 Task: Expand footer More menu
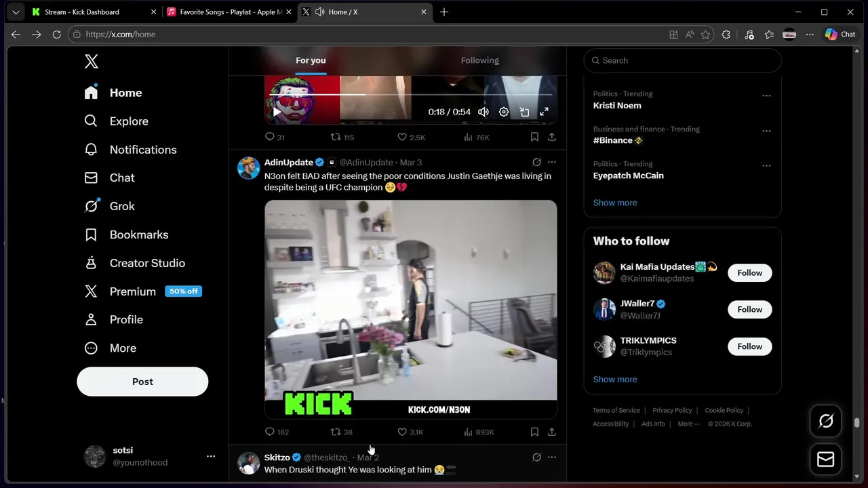pos(689,424)
